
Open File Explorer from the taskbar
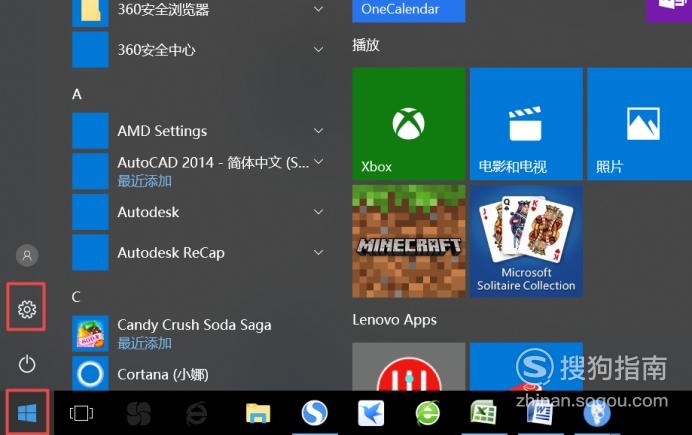tap(258, 413)
